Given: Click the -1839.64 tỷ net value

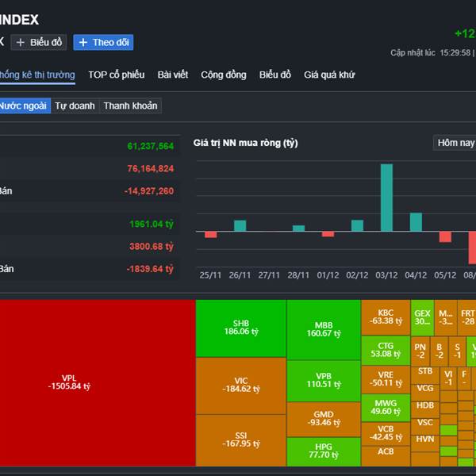Looking at the screenshot, I should tap(150, 269).
